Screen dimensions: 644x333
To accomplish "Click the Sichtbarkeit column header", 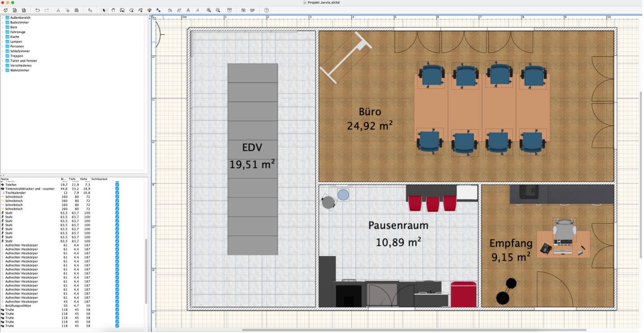I will (100, 179).
